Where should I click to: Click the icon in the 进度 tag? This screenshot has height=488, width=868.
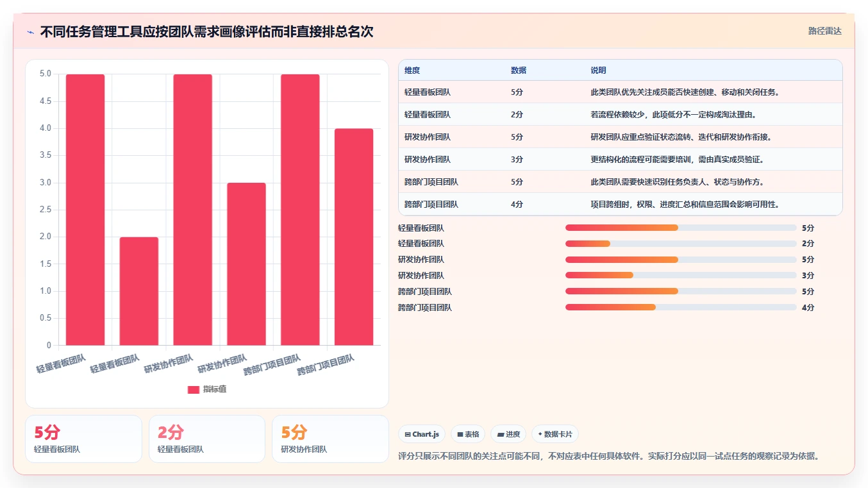coord(501,434)
